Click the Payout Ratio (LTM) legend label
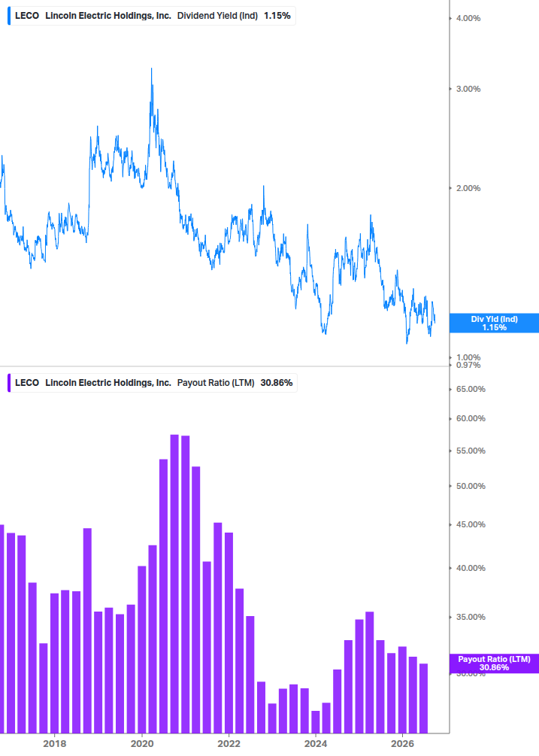This screenshot has height=756, width=539. click(153, 383)
